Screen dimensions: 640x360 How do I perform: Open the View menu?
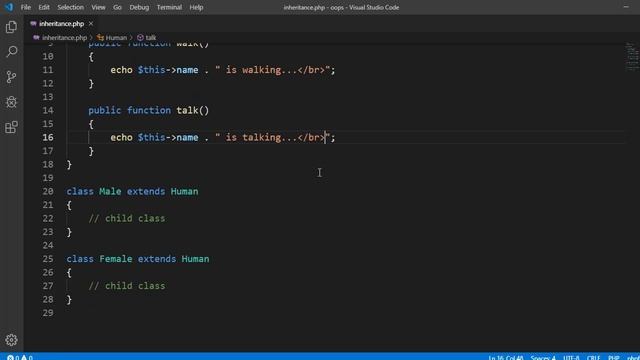point(98,7)
